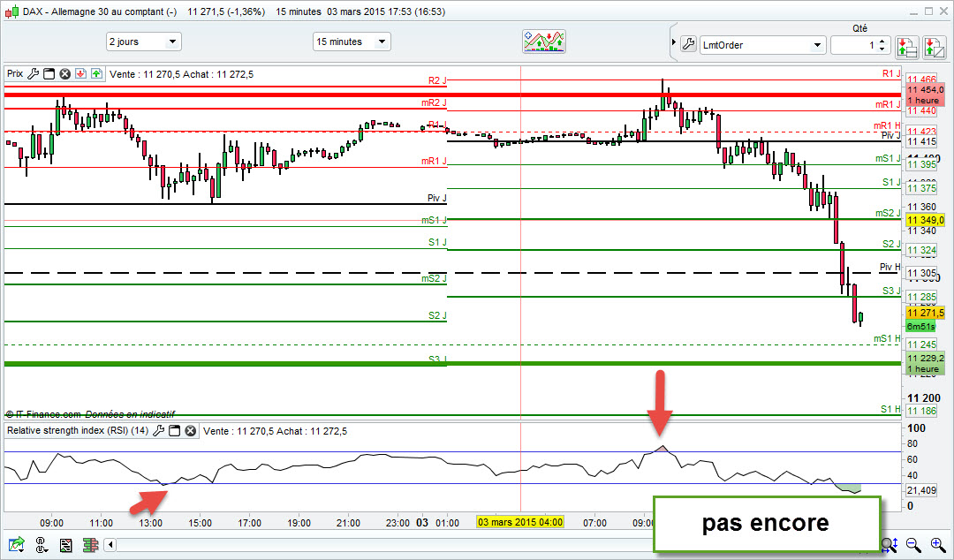Click the buy/sell on chart icon

(934, 47)
